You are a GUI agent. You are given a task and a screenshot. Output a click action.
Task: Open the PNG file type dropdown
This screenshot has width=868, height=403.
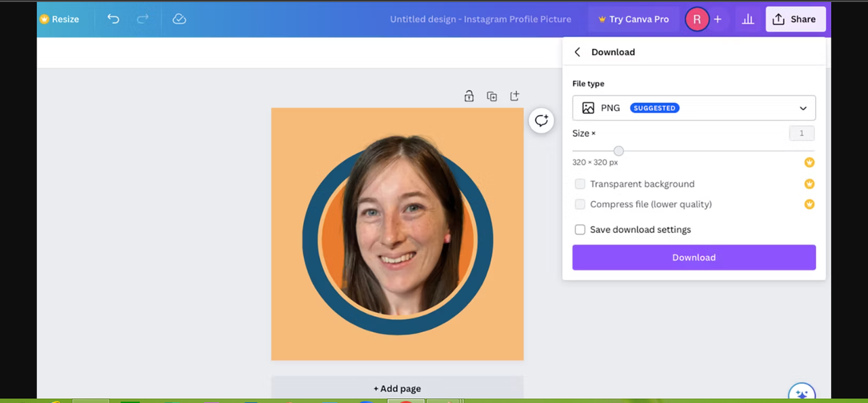pos(694,108)
